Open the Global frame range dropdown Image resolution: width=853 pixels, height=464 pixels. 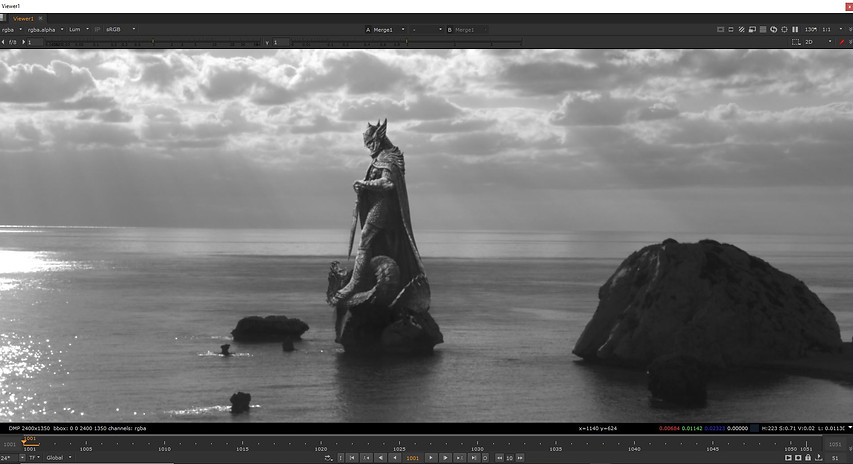(58, 457)
